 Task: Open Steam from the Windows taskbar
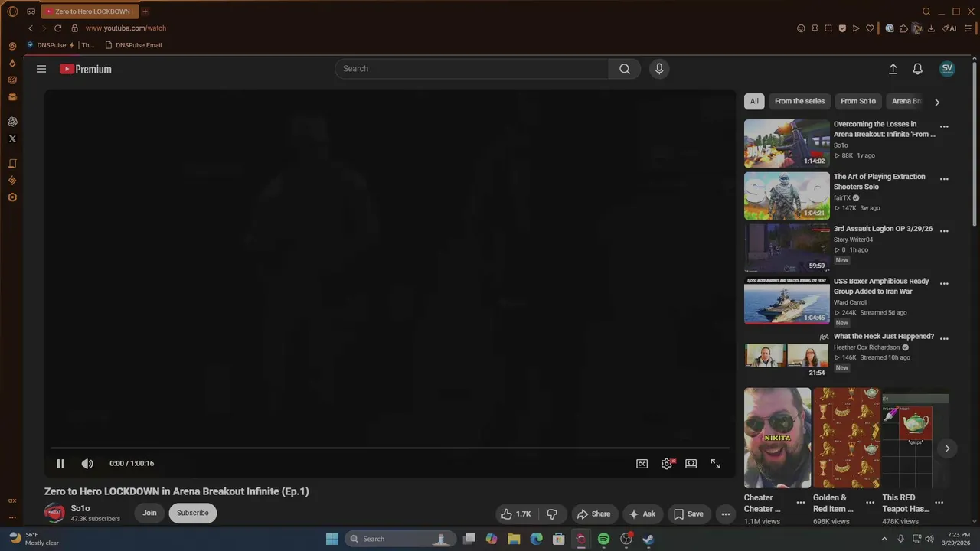(648, 539)
